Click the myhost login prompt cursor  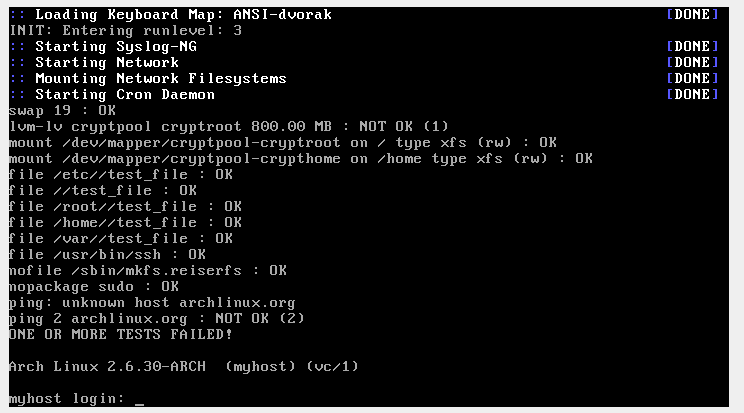(139, 399)
